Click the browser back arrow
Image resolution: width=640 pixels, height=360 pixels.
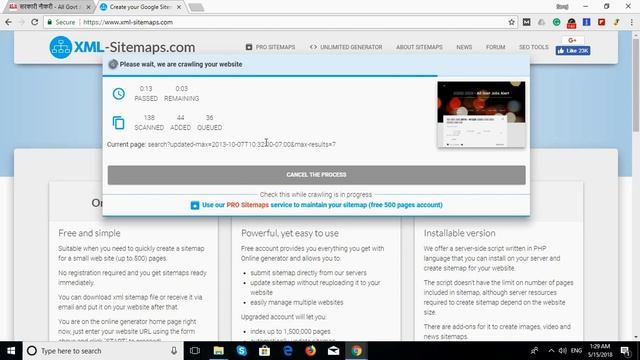(9, 22)
